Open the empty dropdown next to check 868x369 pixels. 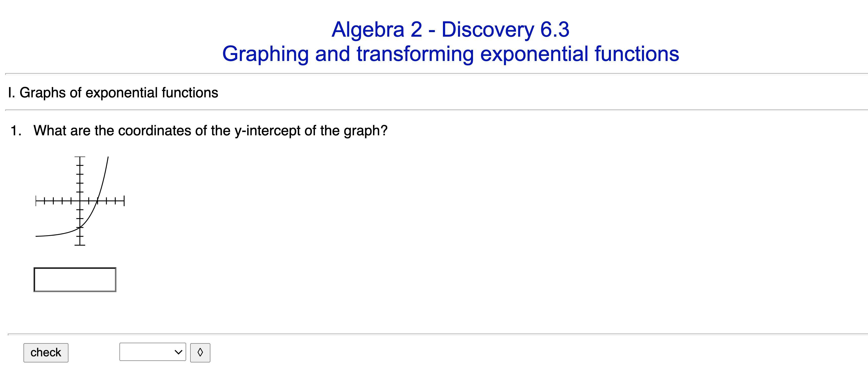coord(152,352)
